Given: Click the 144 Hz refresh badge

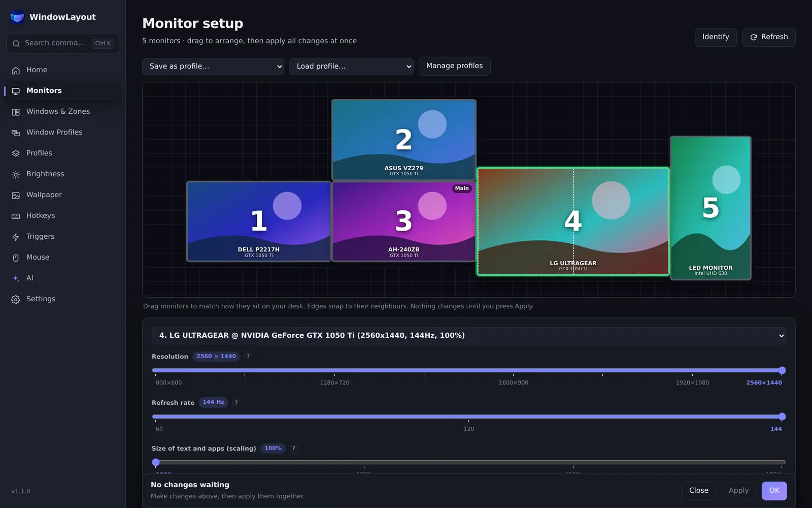Looking at the screenshot, I should pos(213,402).
